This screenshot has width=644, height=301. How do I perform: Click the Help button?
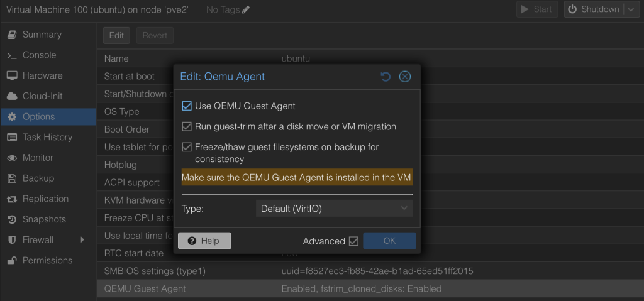[204, 241]
